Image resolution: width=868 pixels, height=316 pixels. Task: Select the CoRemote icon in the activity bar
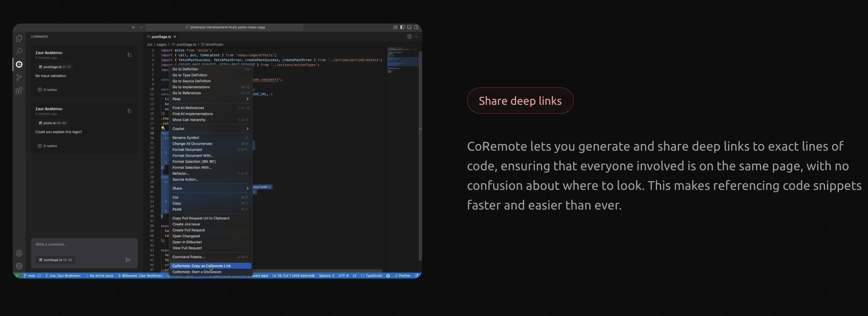(x=19, y=64)
